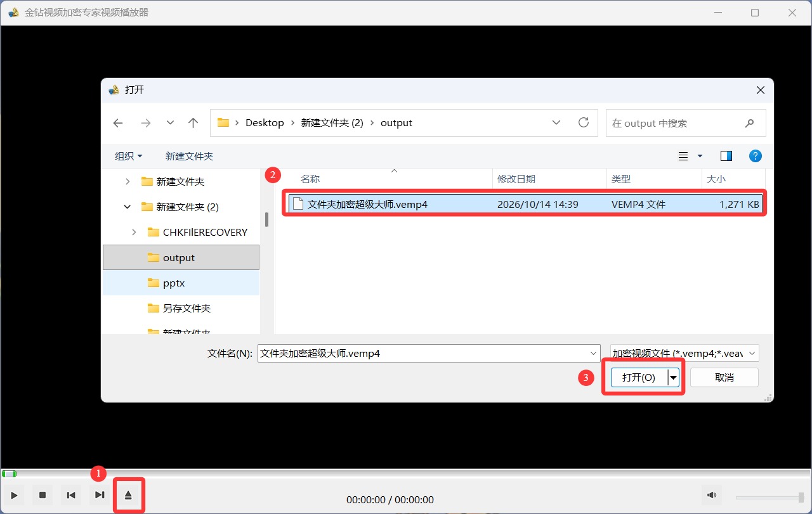Click the 新建文件夹 toolbar button
812x514 pixels.
pyautogui.click(x=189, y=156)
